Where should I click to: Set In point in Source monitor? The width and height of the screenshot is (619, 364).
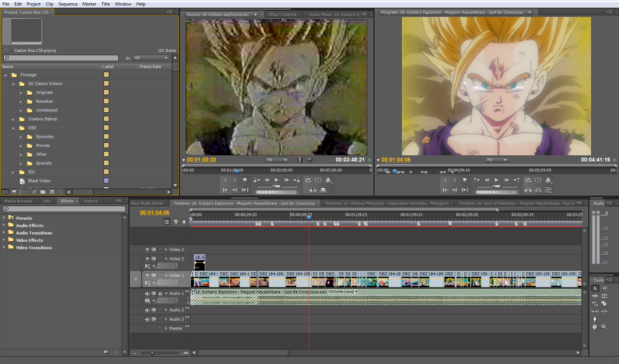pos(225,180)
